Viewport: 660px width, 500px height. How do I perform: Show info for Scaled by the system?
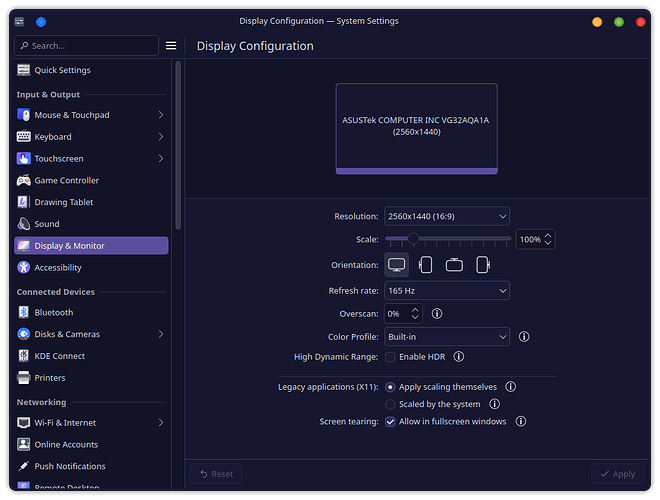[x=495, y=404]
